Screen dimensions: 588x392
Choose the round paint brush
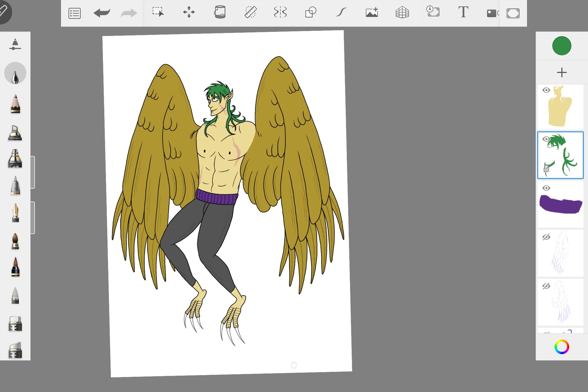15,241
